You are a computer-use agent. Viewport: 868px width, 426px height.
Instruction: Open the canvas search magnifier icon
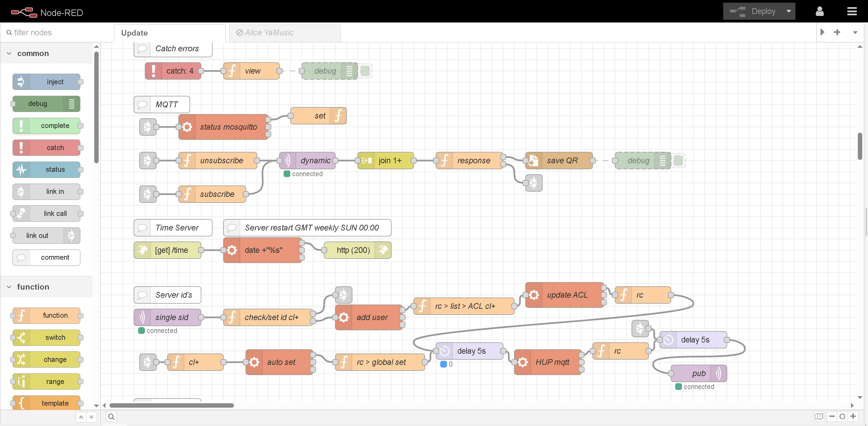(x=111, y=416)
